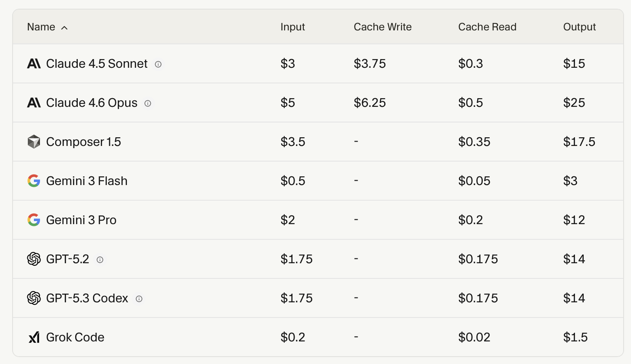The height and width of the screenshot is (364, 631).
Task: Sort table by Output column header
Action: pyautogui.click(x=579, y=27)
